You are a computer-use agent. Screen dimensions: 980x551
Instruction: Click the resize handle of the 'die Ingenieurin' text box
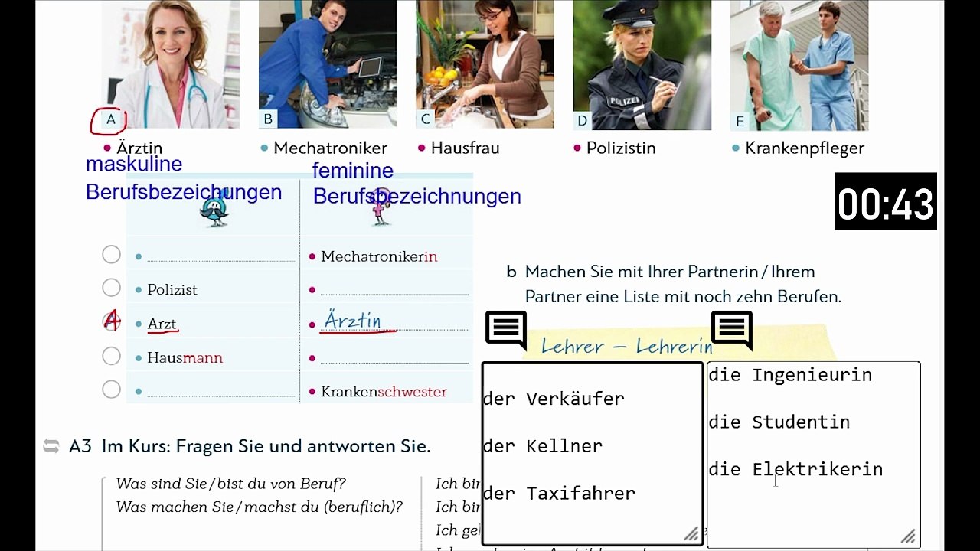908,536
